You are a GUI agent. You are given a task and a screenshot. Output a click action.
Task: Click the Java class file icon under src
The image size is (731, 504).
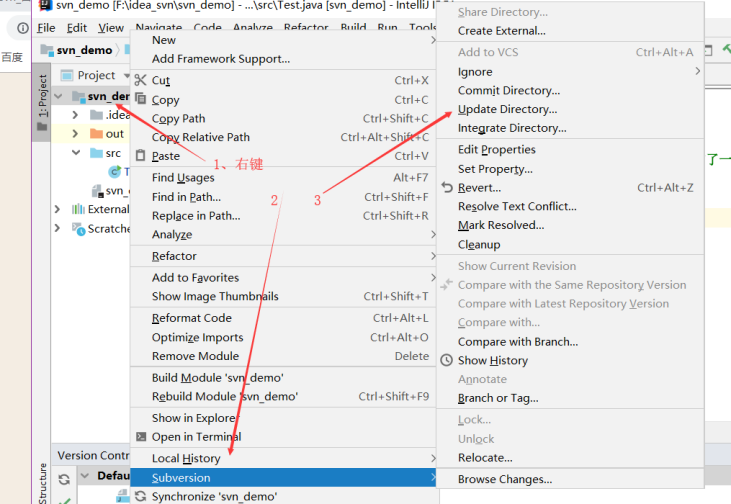point(114,172)
